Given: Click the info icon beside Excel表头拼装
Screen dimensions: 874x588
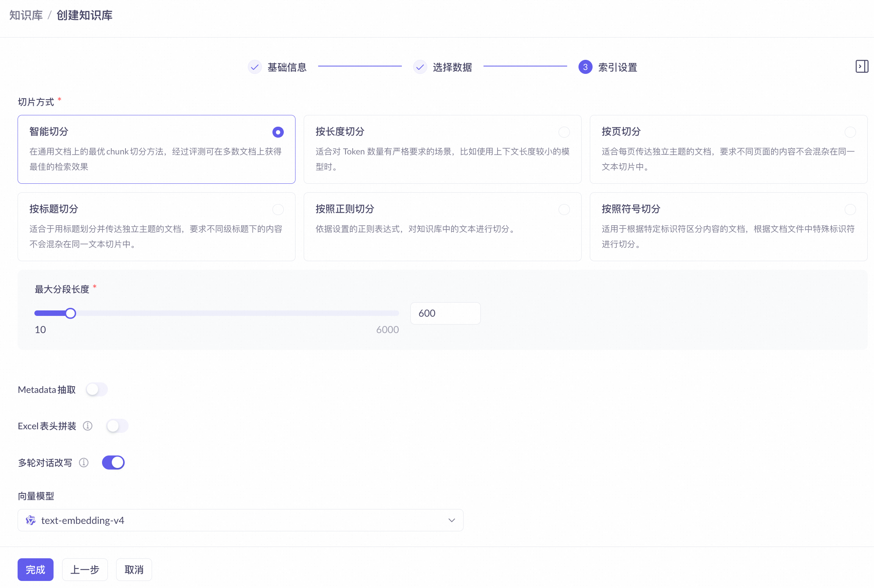Looking at the screenshot, I should coord(88,426).
